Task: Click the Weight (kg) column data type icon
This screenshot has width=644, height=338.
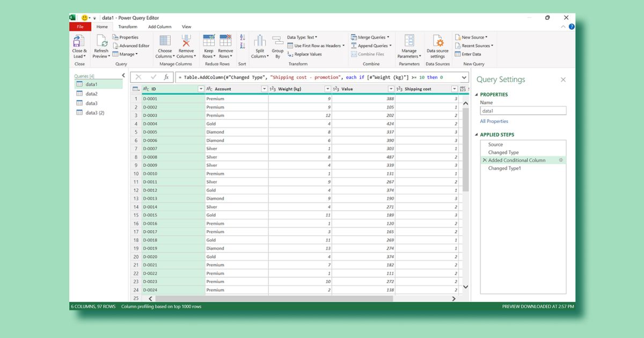Action: click(273, 89)
